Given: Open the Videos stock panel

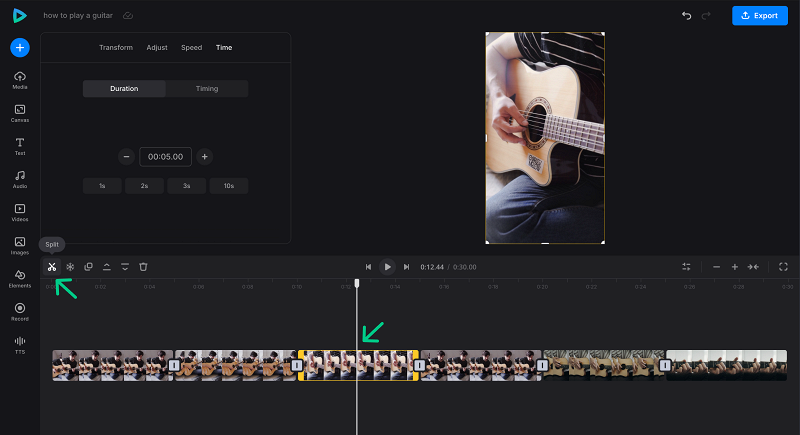Looking at the screenshot, I should 20,213.
